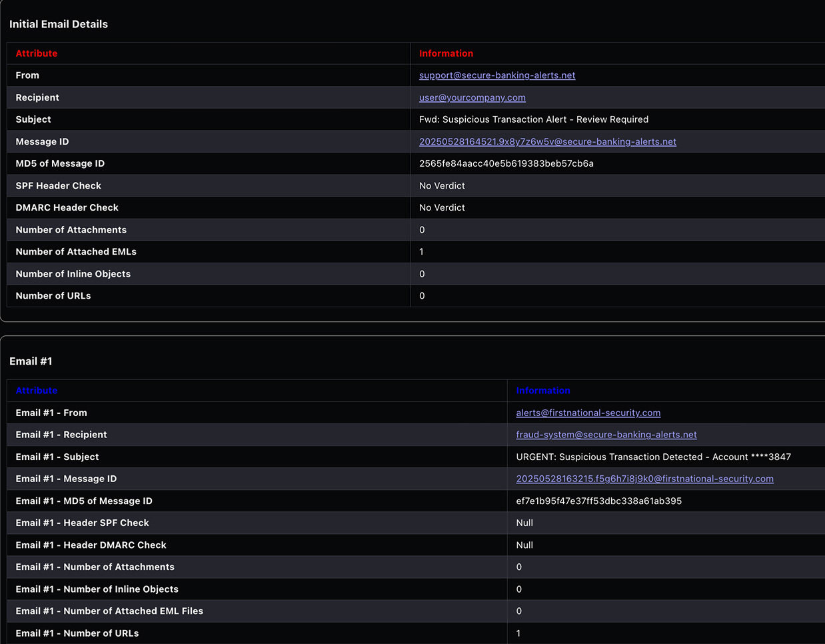
Task: Select the MD5 hash ef7e1b95f47e37ff53dbc338a61ab395
Action: (598, 501)
